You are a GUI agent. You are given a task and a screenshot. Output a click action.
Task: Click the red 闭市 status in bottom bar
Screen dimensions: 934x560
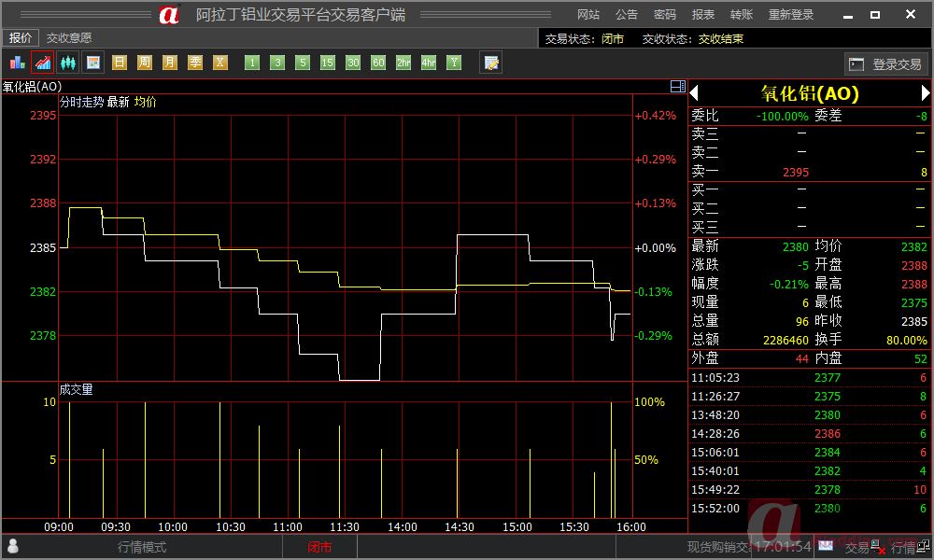click(x=319, y=547)
